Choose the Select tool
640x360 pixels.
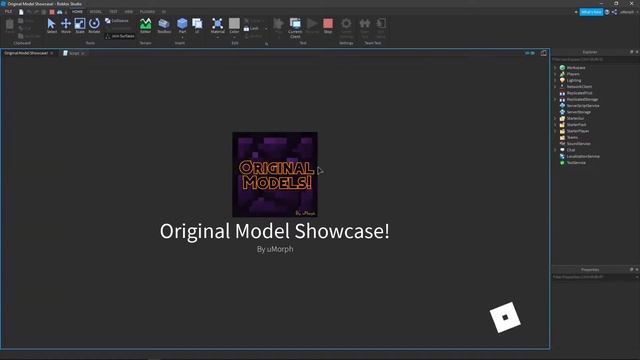[51, 25]
